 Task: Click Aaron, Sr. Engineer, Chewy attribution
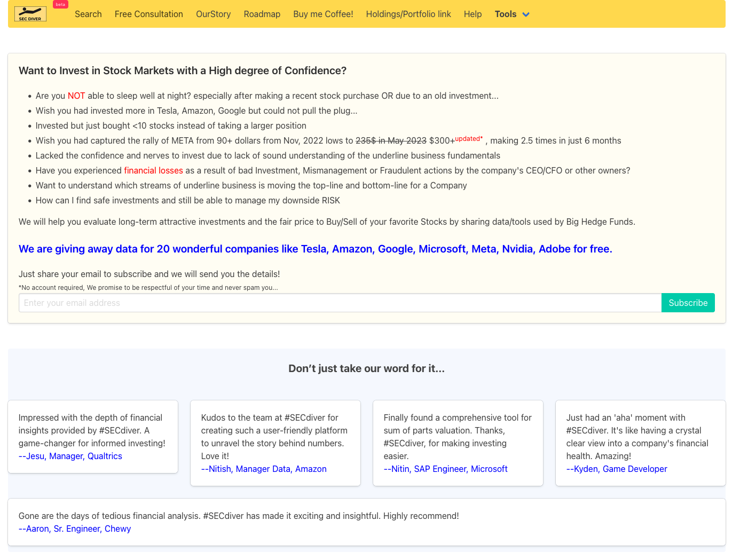point(75,529)
